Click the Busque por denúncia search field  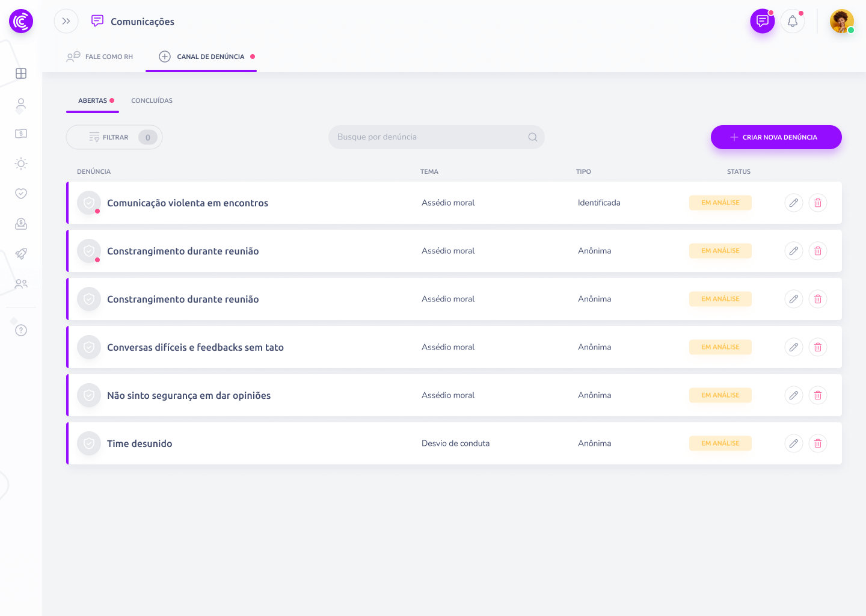[x=430, y=137]
